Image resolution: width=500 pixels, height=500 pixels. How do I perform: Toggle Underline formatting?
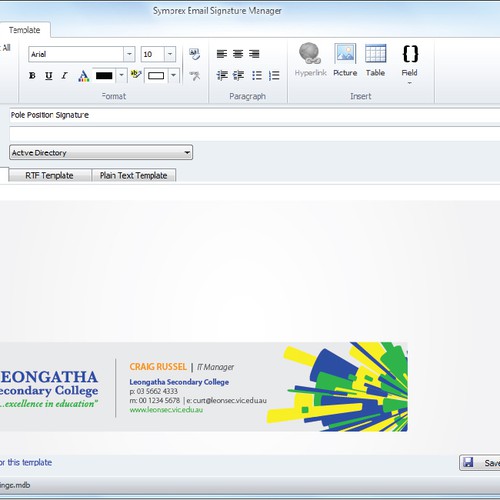click(x=49, y=76)
